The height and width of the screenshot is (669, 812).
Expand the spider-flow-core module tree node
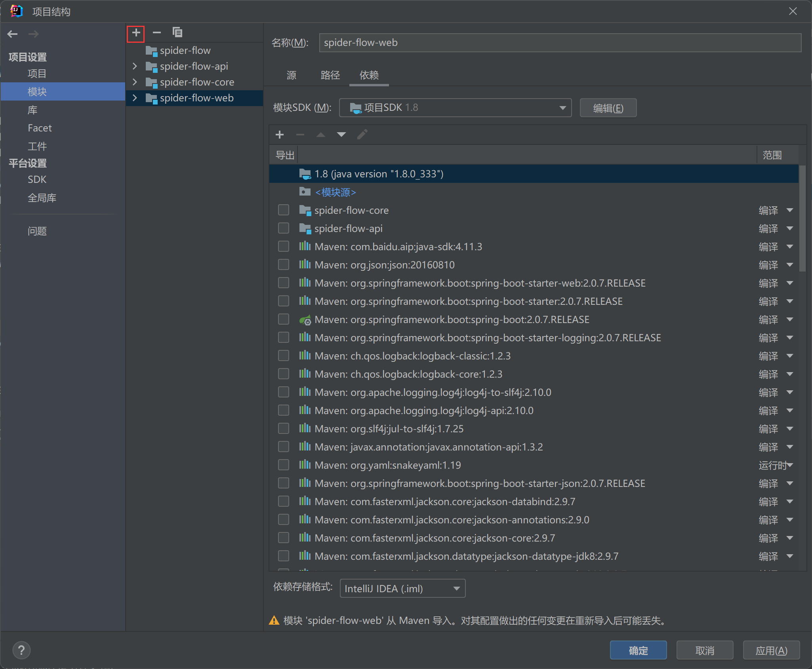[135, 82]
